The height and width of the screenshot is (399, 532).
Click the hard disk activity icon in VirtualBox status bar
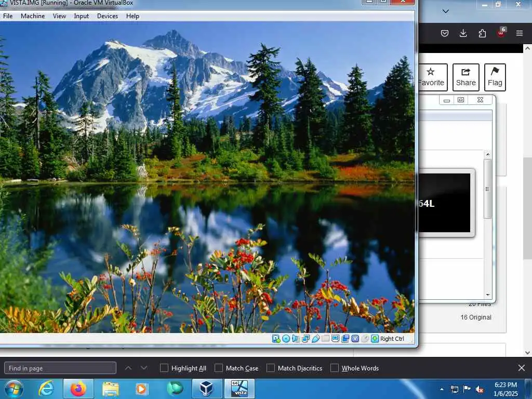click(x=276, y=339)
